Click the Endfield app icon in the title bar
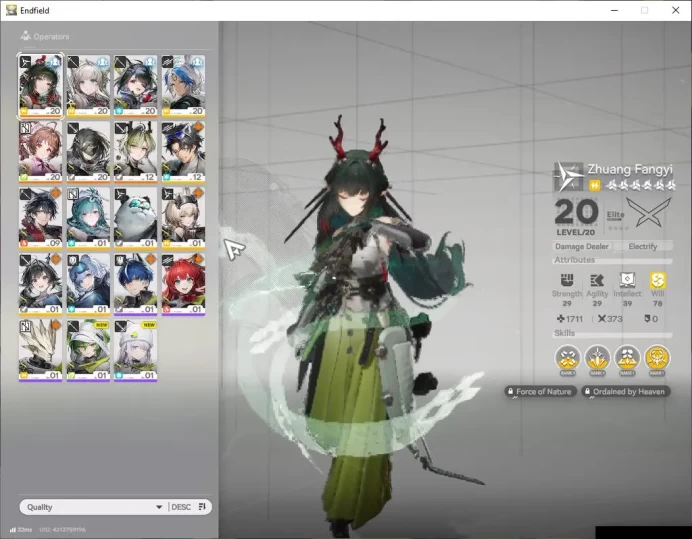The height and width of the screenshot is (539, 692). [x=11, y=10]
